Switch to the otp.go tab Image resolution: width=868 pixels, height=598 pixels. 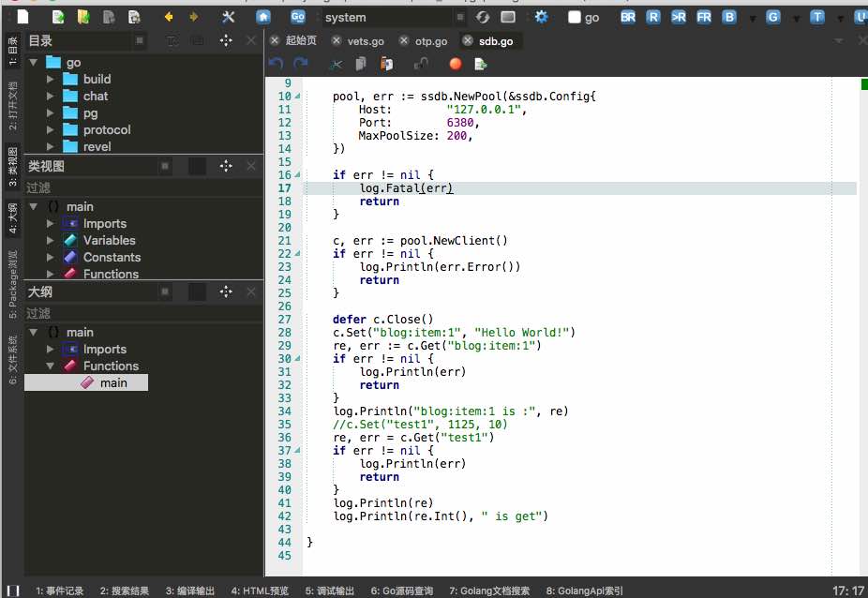(430, 41)
